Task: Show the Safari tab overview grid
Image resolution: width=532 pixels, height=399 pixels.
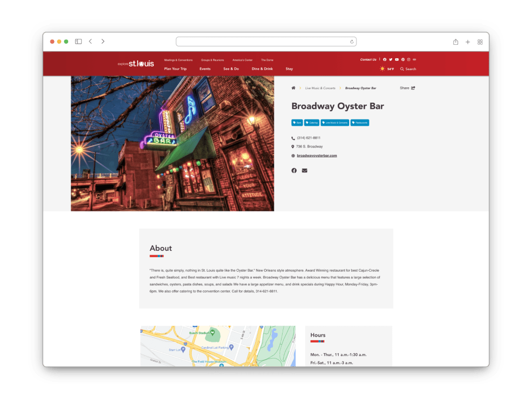Action: coord(480,42)
